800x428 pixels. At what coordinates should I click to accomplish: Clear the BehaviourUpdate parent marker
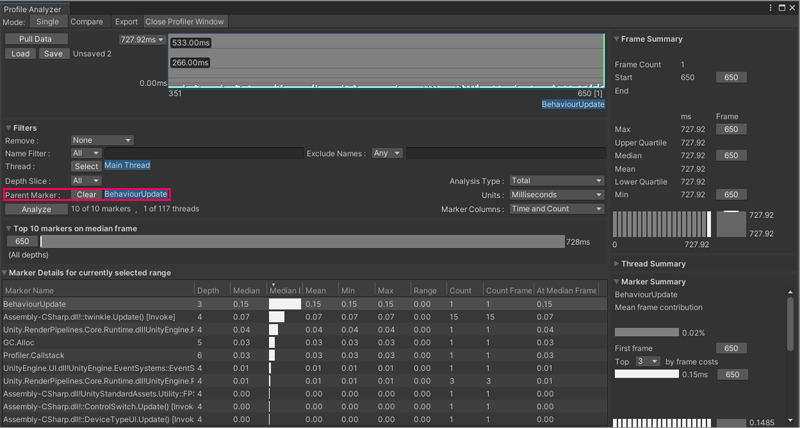(x=86, y=194)
